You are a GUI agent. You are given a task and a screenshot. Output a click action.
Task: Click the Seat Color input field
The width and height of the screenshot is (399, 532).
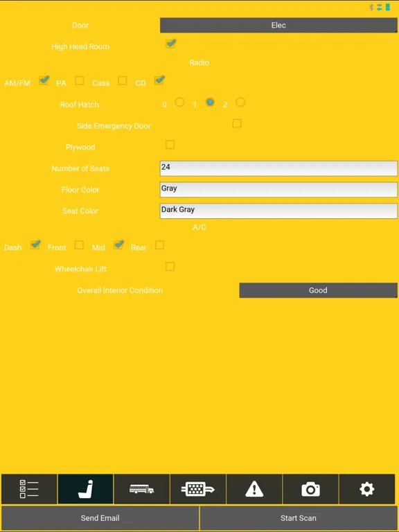278,211
